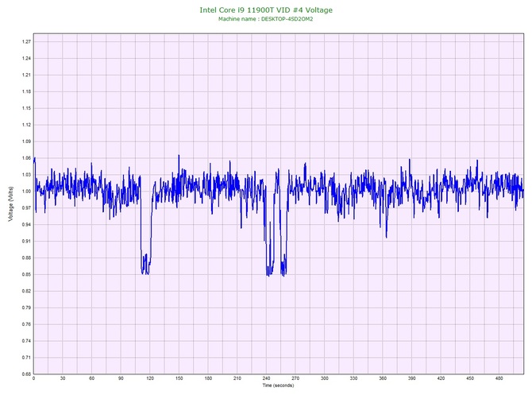Click the 'Voltage (Volts)' axis label

click(10, 203)
